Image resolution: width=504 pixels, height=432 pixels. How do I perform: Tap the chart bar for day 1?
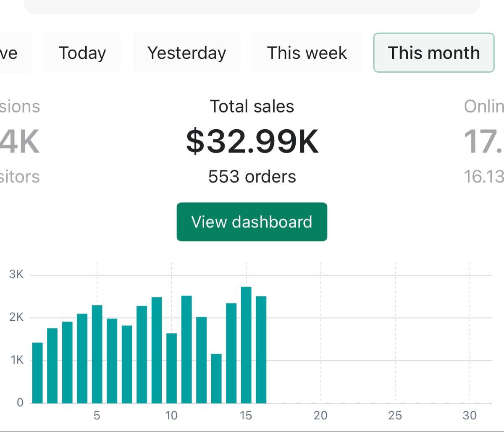pyautogui.click(x=37, y=373)
